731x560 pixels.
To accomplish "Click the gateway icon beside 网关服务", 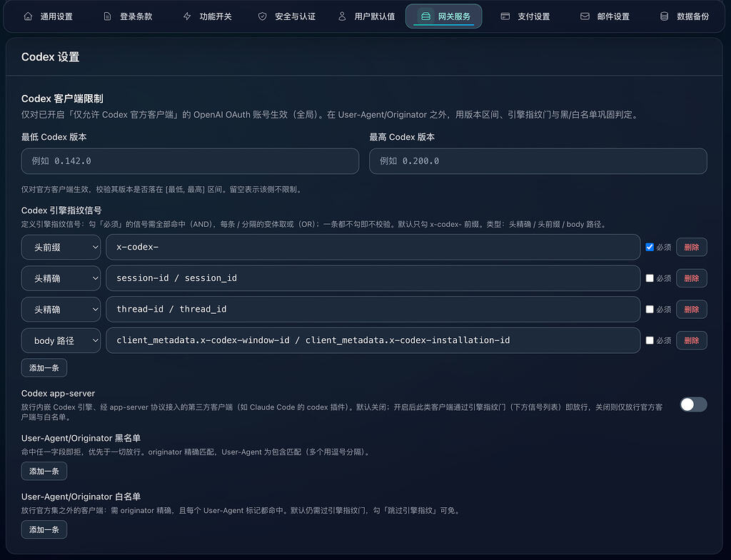I will (425, 16).
